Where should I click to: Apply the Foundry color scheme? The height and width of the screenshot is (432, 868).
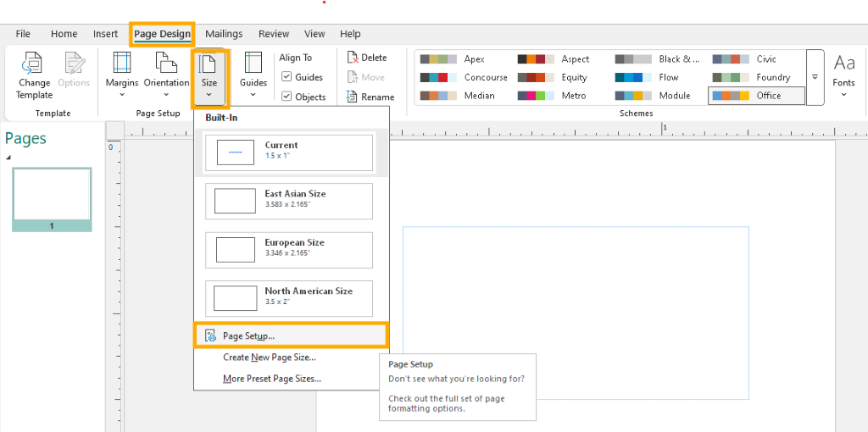(x=756, y=77)
